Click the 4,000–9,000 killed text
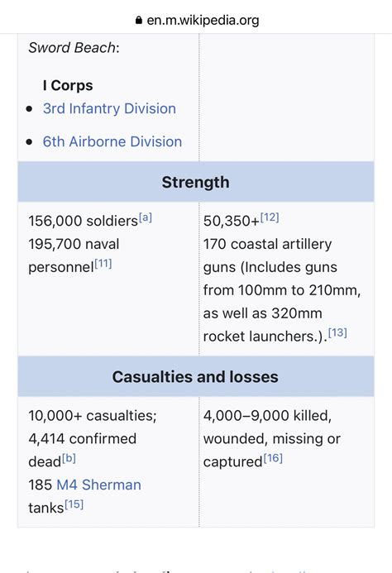This screenshot has height=573, width=392. pos(267,416)
